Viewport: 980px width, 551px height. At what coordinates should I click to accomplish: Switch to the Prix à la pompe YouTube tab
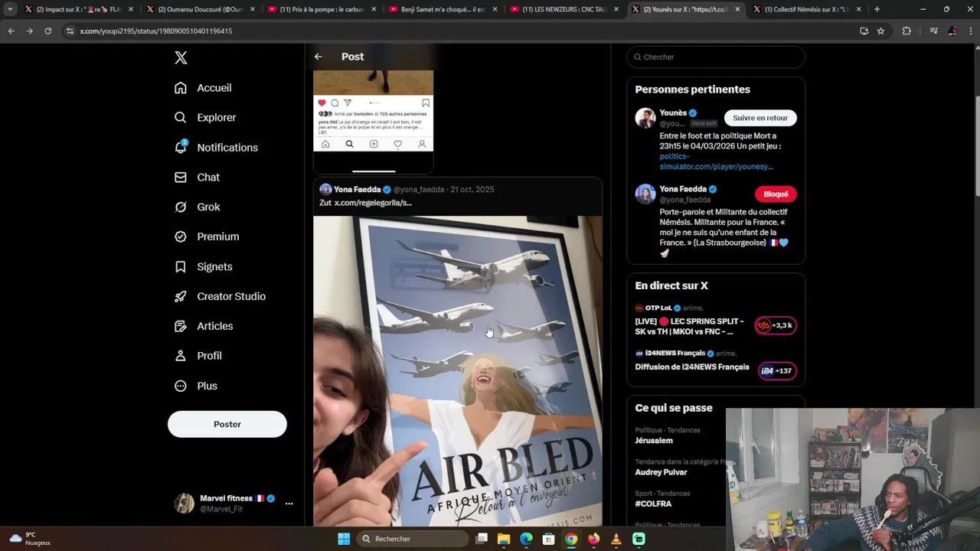(322, 9)
